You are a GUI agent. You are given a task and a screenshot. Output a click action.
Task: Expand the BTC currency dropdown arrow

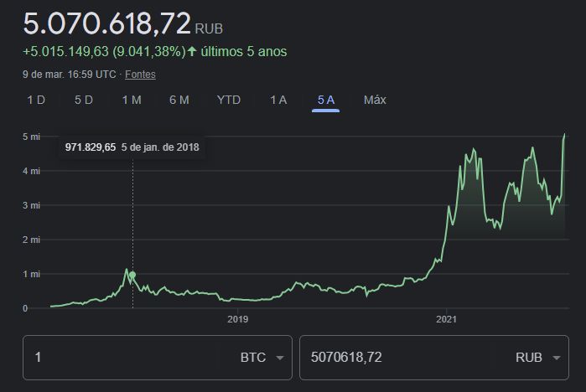point(279,358)
